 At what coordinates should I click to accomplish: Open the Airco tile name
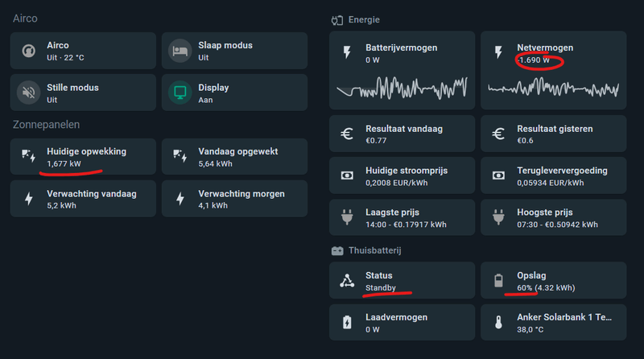pos(58,45)
